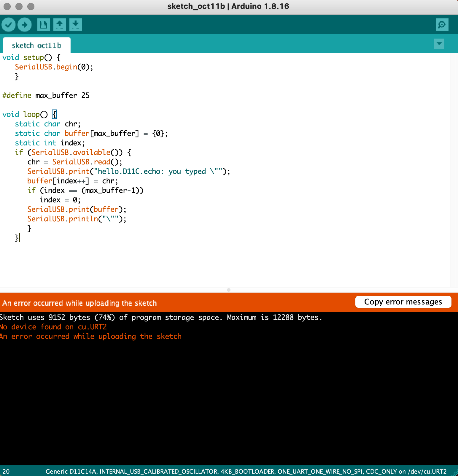Image resolution: width=458 pixels, height=476 pixels.
Task: Click the editor/console divider handle dot
Action: tap(228, 290)
